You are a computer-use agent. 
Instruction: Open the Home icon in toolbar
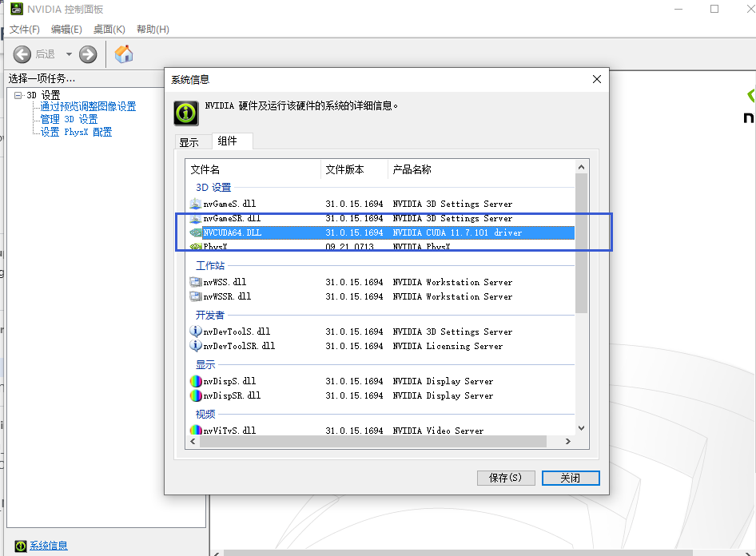[x=124, y=54]
